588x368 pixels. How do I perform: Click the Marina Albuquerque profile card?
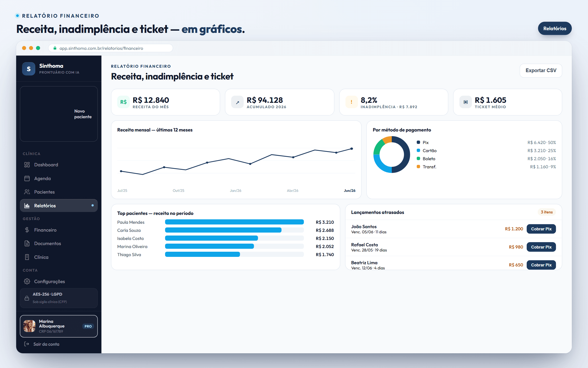(x=59, y=326)
